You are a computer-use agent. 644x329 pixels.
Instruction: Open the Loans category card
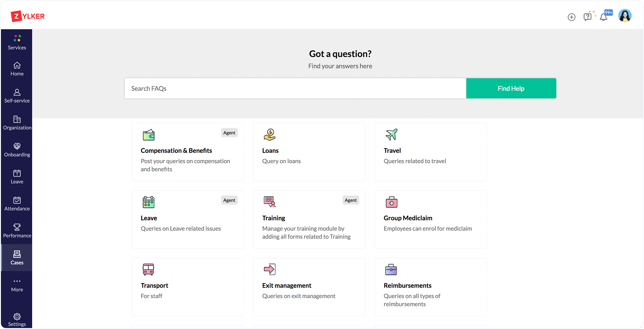[x=309, y=152]
